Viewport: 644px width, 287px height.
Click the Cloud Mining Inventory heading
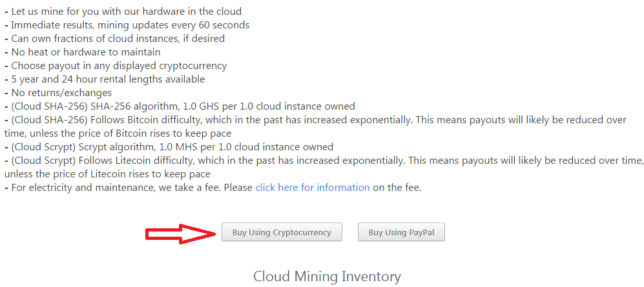coord(327,277)
